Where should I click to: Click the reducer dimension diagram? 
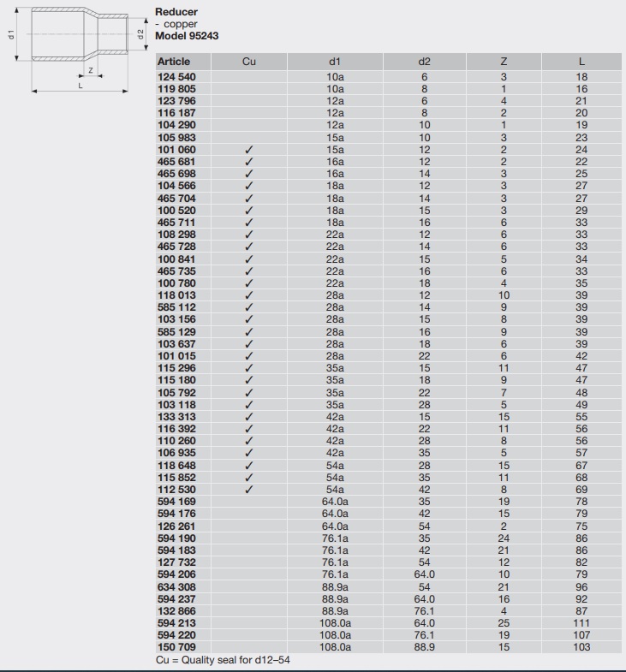[x=79, y=51]
